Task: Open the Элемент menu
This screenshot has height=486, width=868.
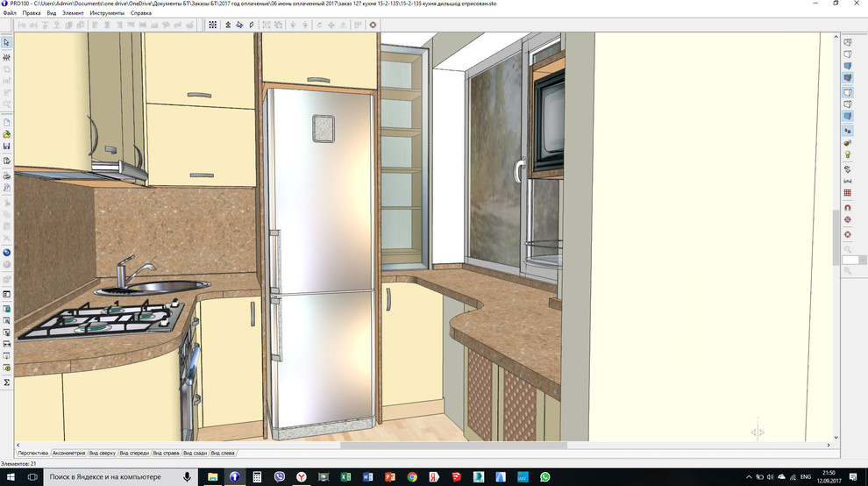Action: (74, 13)
